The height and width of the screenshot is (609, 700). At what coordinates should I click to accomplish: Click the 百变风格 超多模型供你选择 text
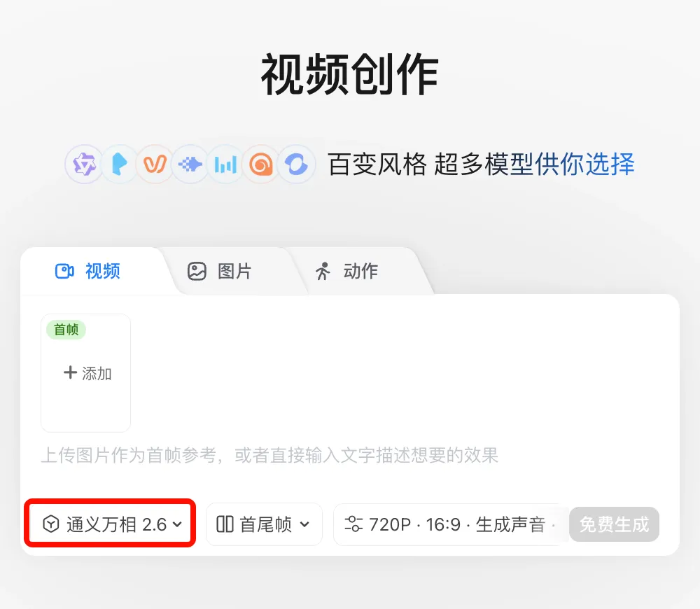point(481,164)
